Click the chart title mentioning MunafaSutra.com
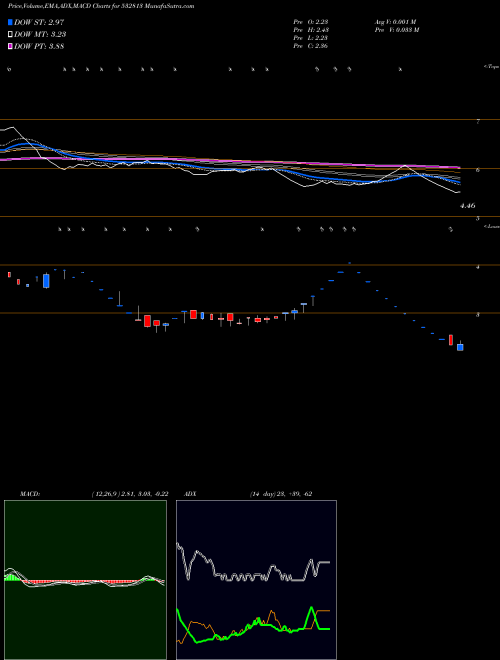This screenshot has width=500, height=660. click(x=101, y=6)
